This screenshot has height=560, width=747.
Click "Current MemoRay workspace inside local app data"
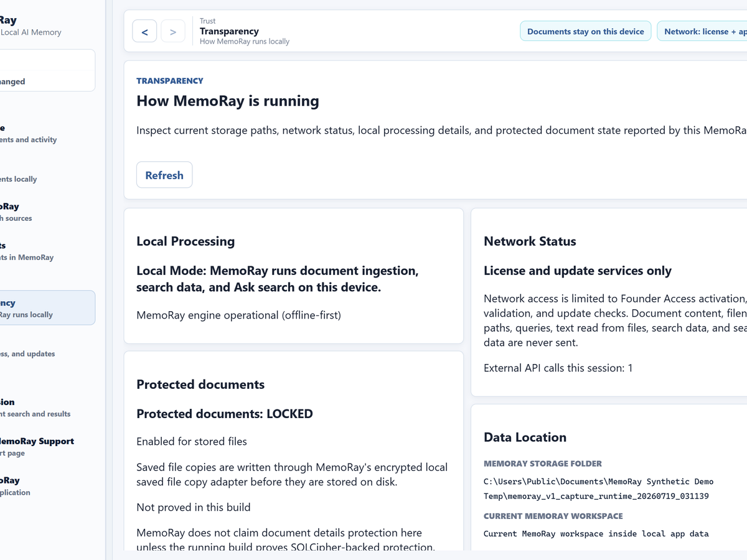coord(596,533)
